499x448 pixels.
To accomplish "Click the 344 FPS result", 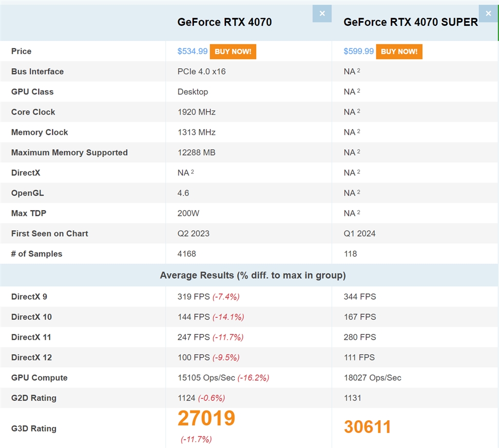I will point(360,297).
